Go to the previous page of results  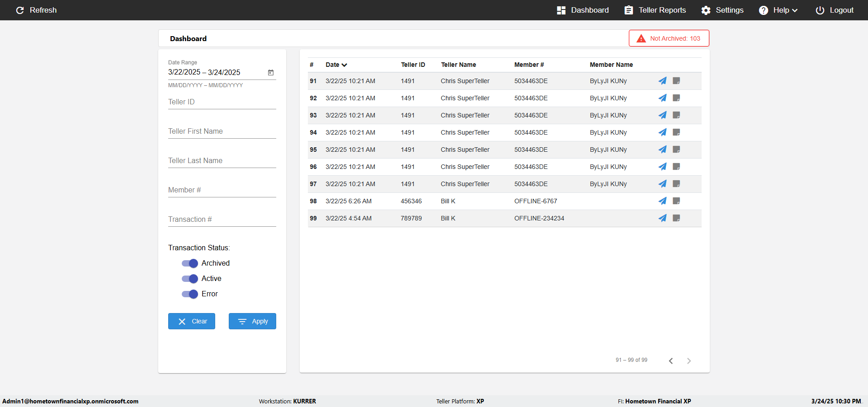[671, 360]
